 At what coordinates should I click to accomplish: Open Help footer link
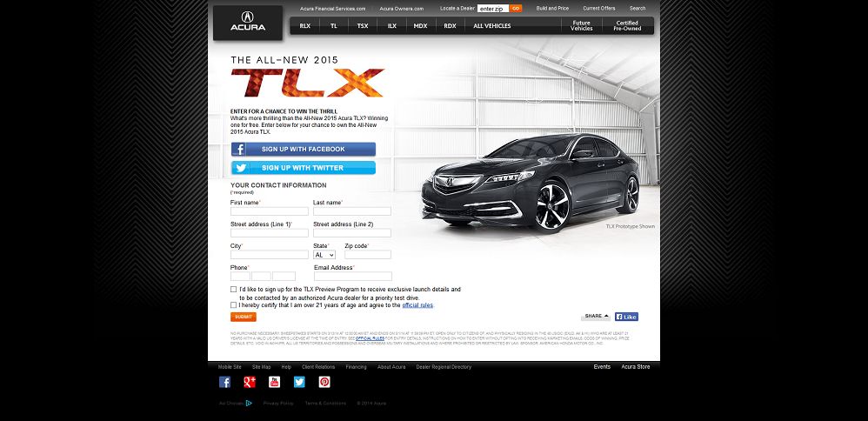(286, 367)
